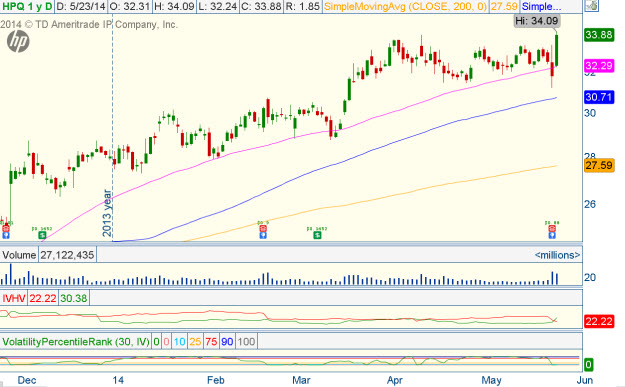Click the green 33.88 price axis label

(x=599, y=35)
